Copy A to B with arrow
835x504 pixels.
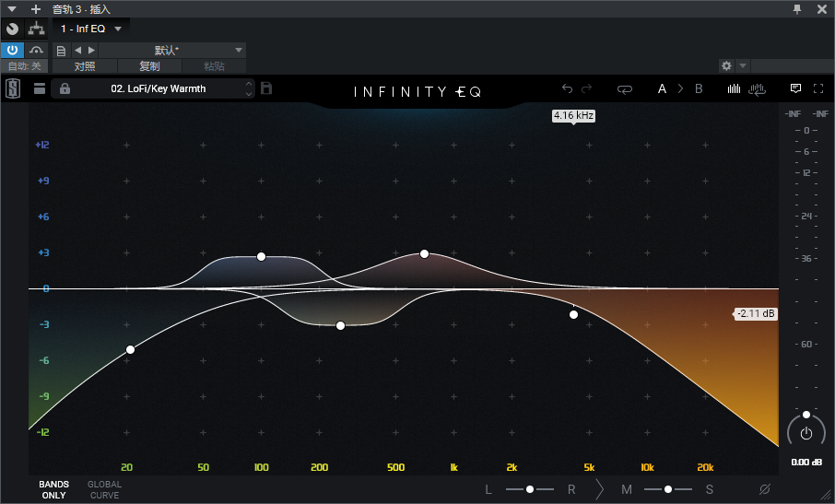(680, 88)
